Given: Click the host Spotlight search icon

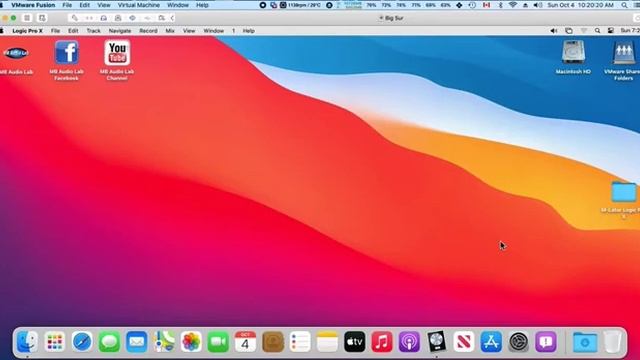Looking at the screenshot, I should click(x=624, y=5).
